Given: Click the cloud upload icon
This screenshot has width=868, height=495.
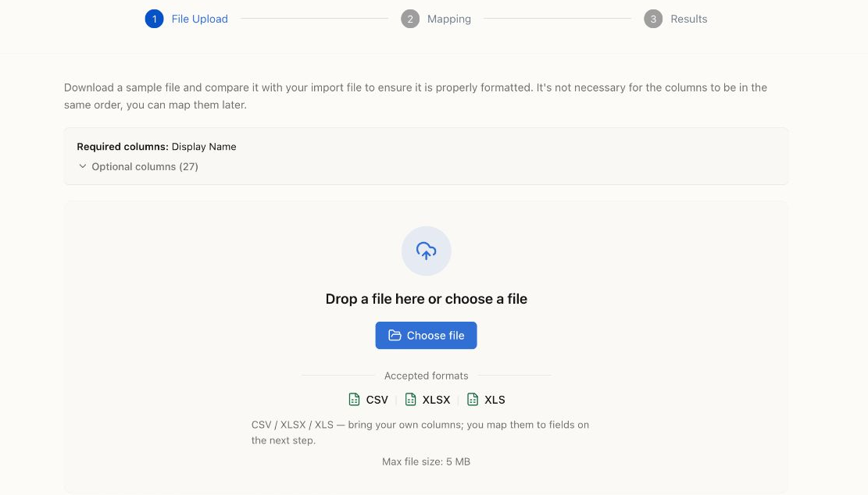Looking at the screenshot, I should click(x=427, y=251).
